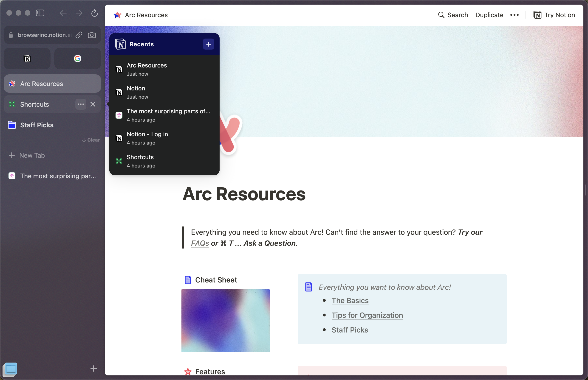Open the most surprising par... tab

52,176
